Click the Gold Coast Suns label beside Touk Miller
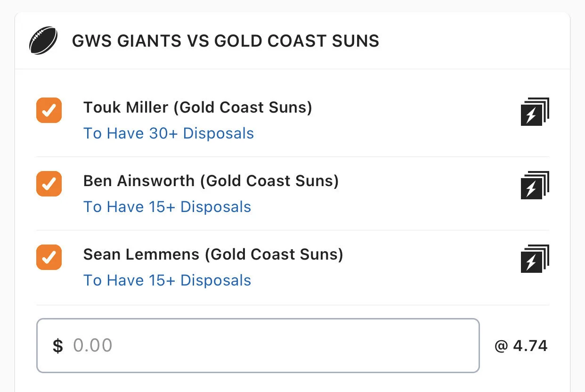This screenshot has width=585, height=392. coord(243,107)
